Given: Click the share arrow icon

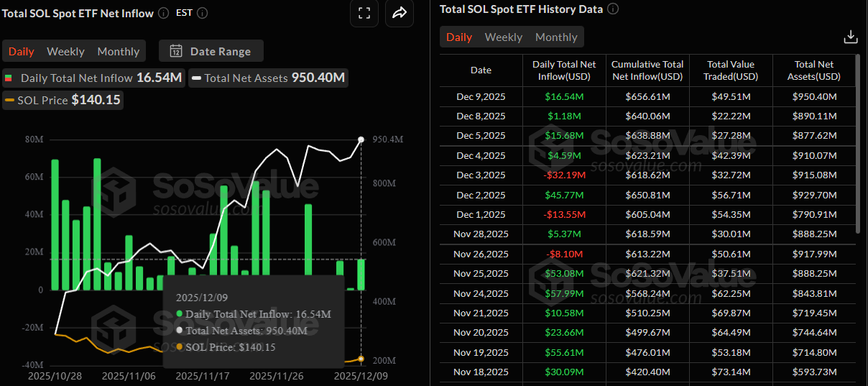Looking at the screenshot, I should (x=400, y=13).
